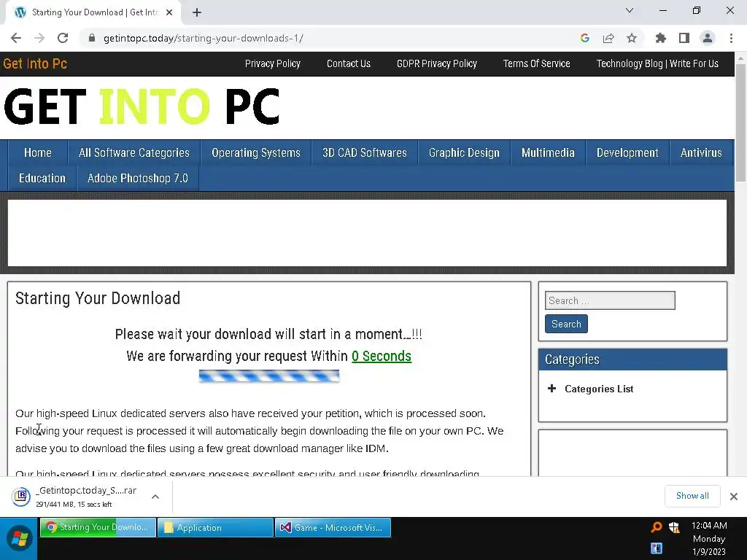Click the Starting Your Download heading
This screenshot has height=560, width=747.
click(98, 298)
